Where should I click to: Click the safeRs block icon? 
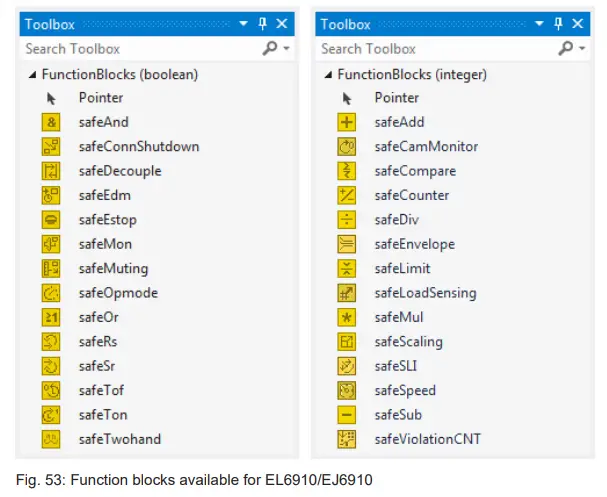(x=51, y=342)
